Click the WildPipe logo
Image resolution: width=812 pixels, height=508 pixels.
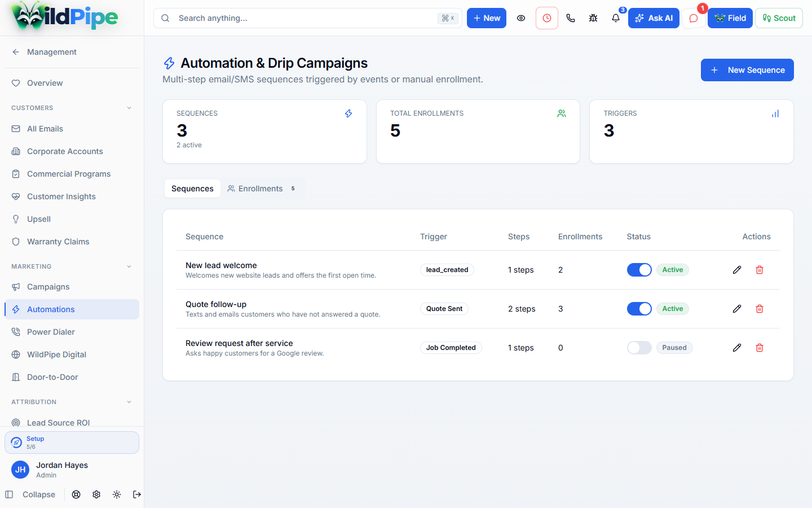click(x=65, y=17)
